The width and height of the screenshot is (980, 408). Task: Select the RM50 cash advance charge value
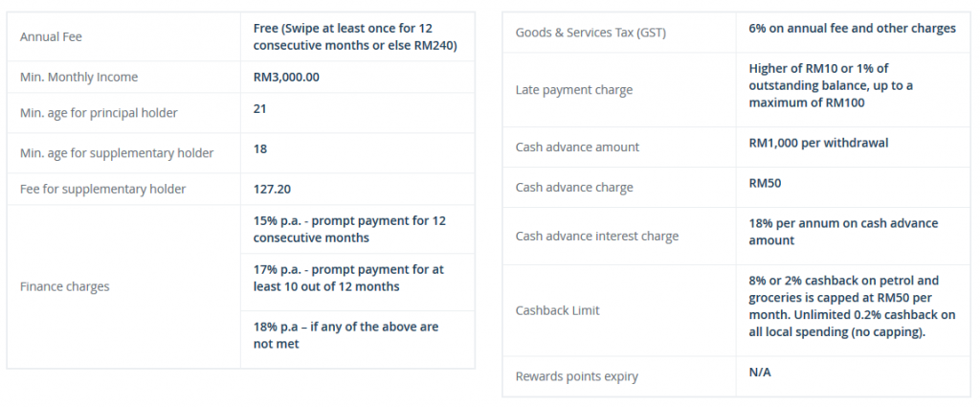765,183
